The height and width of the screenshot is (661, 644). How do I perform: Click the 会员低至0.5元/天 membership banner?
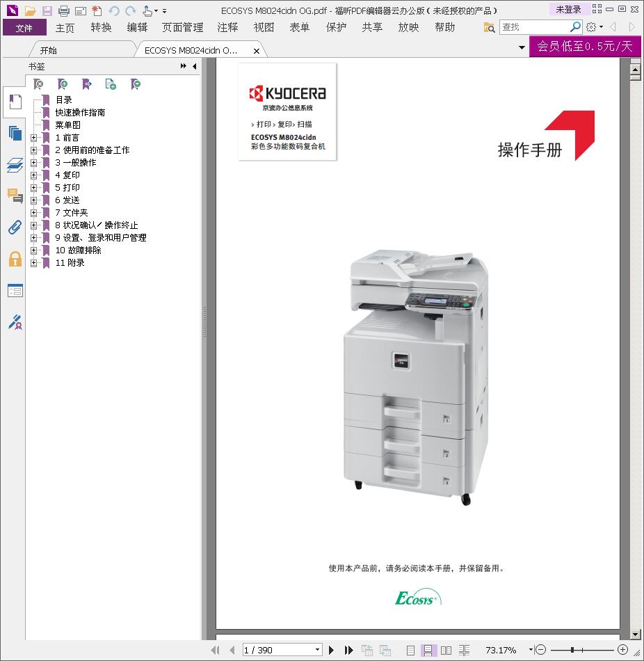coord(585,47)
